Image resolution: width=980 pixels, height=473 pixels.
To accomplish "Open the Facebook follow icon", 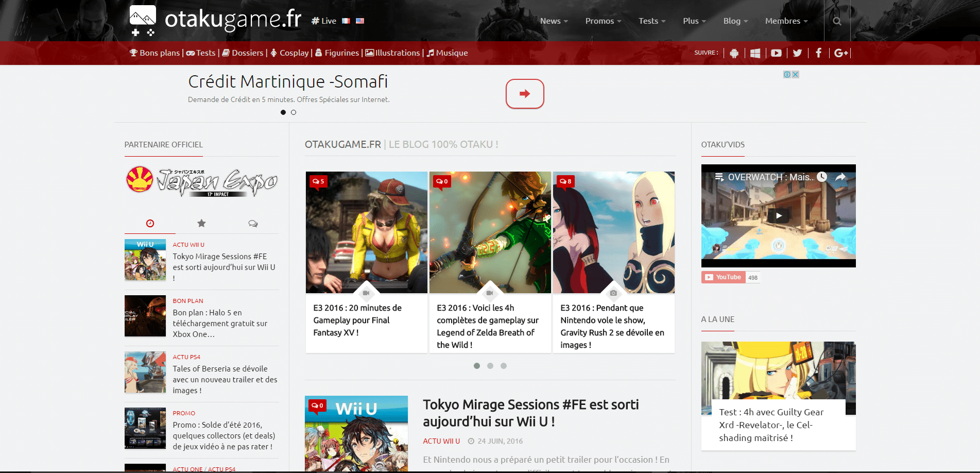I will click(818, 53).
